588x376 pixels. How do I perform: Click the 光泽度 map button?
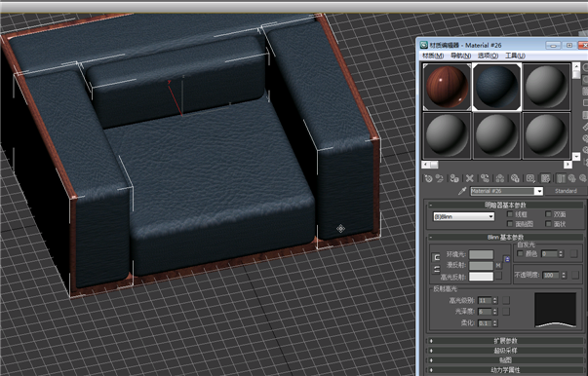pyautogui.click(x=506, y=311)
